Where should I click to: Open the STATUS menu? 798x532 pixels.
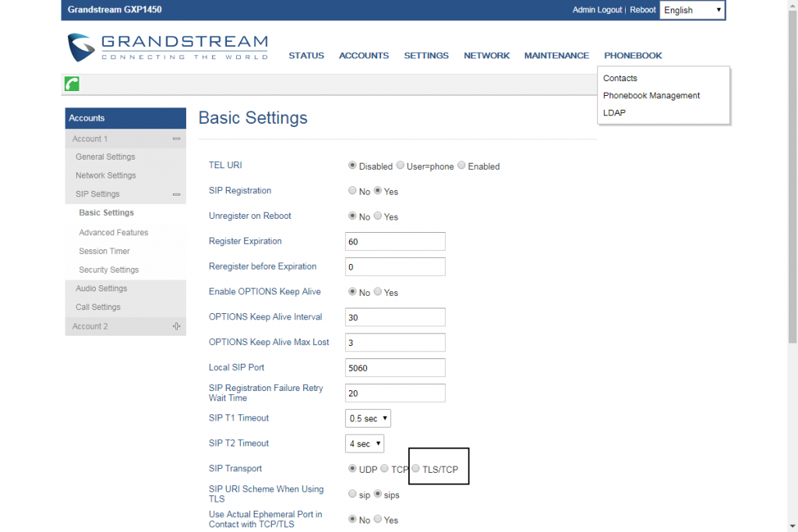pyautogui.click(x=306, y=55)
